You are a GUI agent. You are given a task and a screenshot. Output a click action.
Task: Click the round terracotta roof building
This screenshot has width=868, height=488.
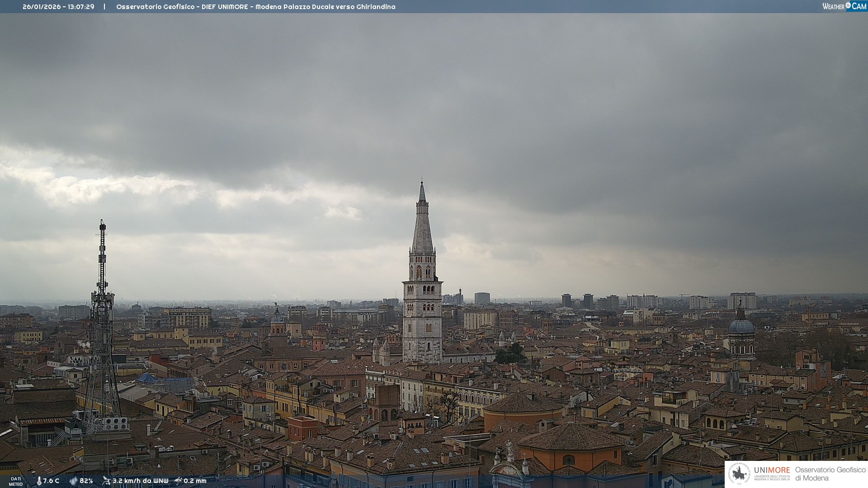(x=524, y=404)
